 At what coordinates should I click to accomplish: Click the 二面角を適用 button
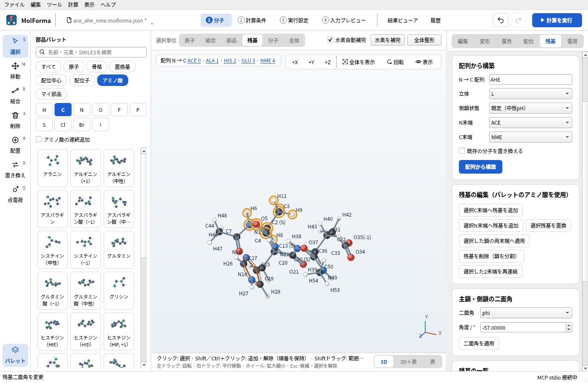[x=479, y=343]
